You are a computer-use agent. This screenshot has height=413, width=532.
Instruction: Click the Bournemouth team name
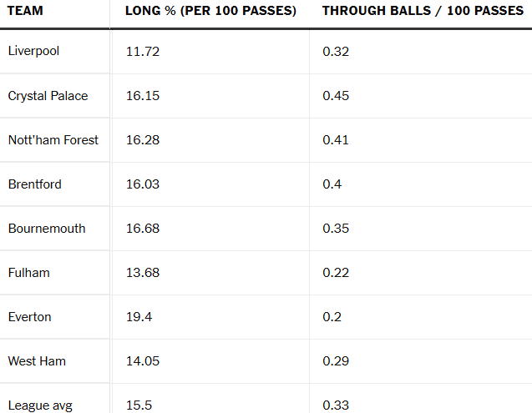pos(47,229)
